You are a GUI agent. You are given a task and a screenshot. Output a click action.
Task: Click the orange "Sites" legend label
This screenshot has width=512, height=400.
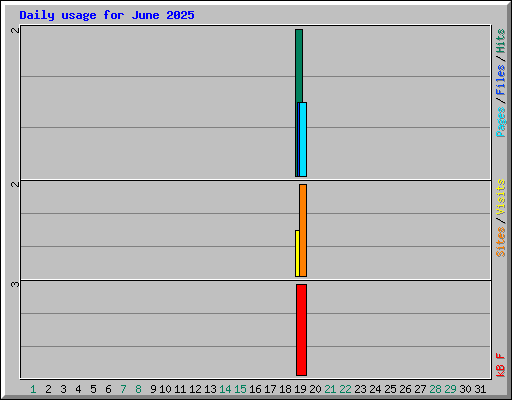[x=500, y=242]
